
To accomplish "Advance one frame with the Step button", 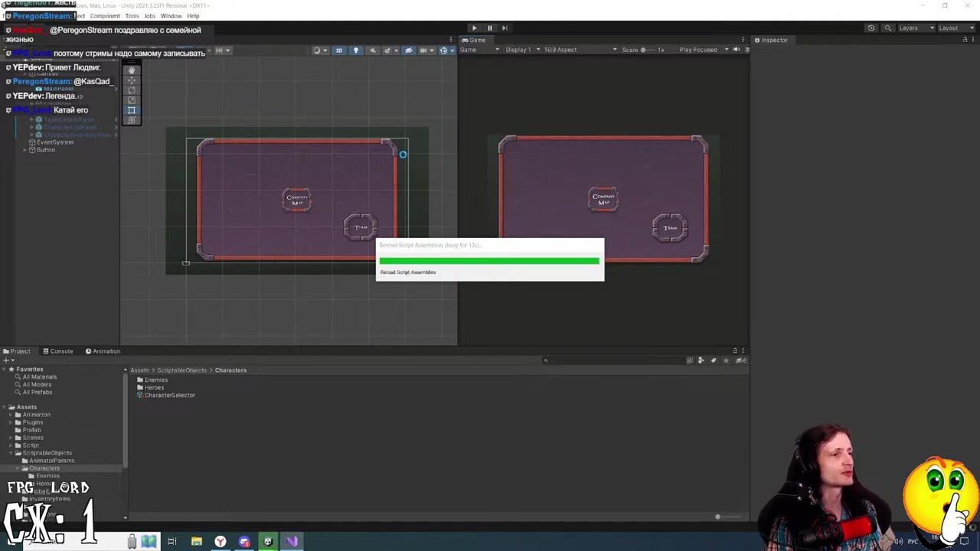I will (x=505, y=28).
